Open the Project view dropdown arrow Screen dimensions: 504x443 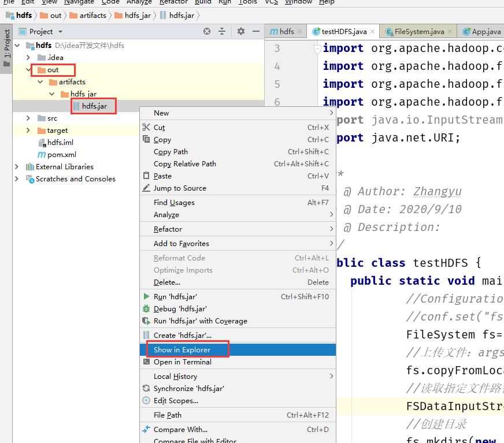(61, 32)
